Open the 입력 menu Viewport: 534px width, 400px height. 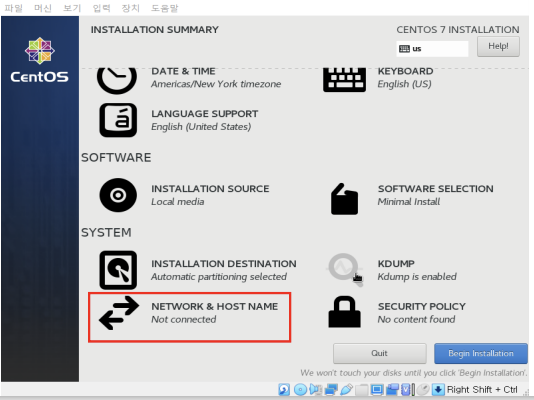(101, 8)
